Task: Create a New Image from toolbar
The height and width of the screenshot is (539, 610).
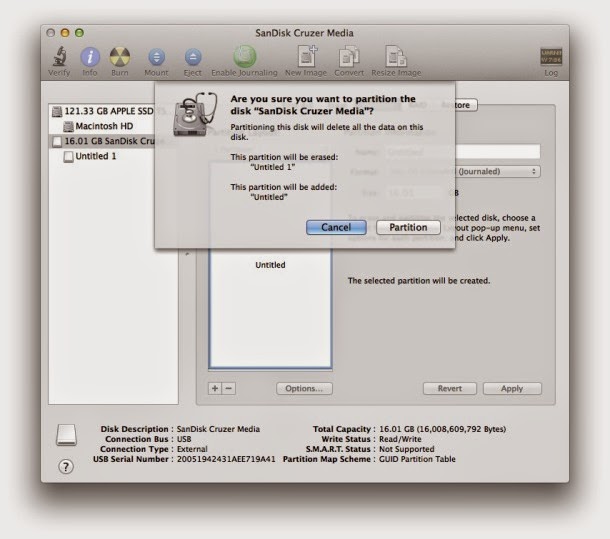Action: (x=306, y=56)
